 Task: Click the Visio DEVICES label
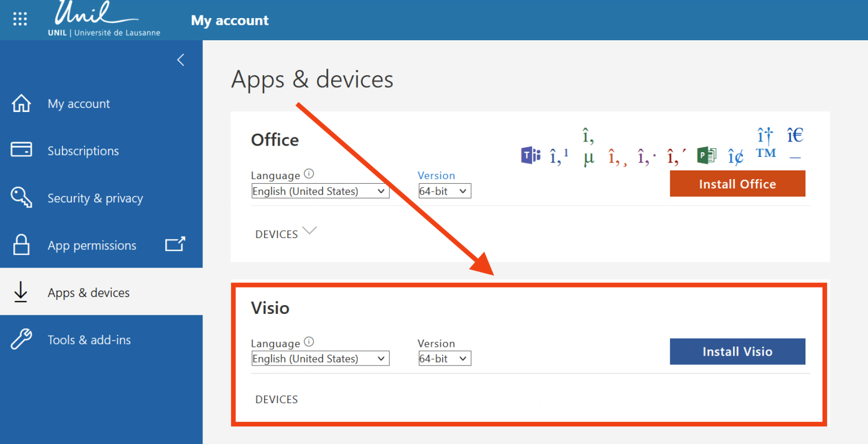pyautogui.click(x=276, y=400)
